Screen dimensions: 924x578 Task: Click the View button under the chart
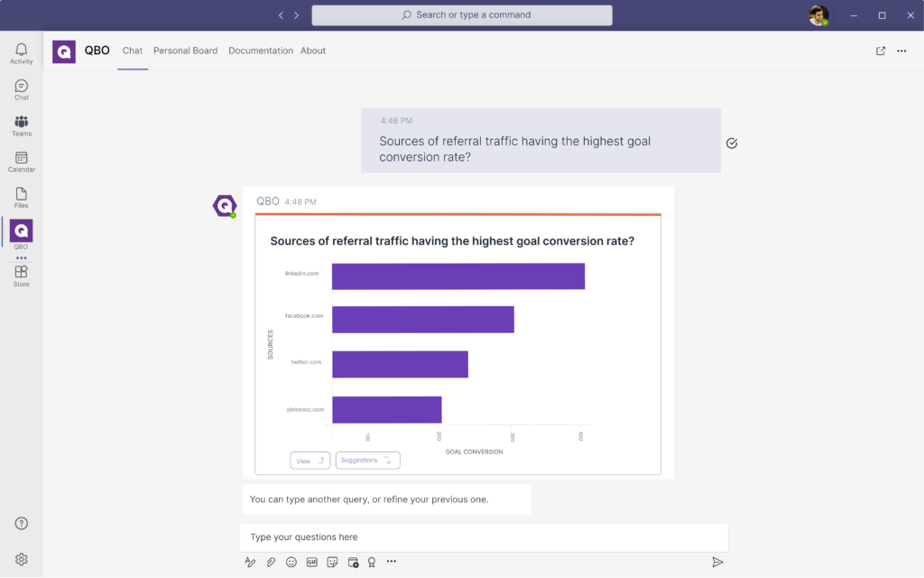tap(310, 461)
